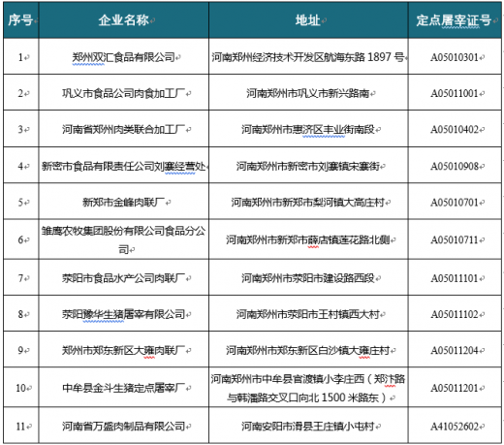This screenshot has width=504, height=445.
Task: Click the address 河南郑州市荥阳市王村镇西大村
Action: click(308, 313)
